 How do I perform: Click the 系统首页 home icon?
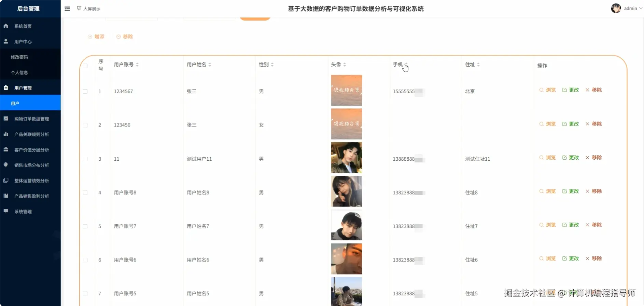coord(6,26)
